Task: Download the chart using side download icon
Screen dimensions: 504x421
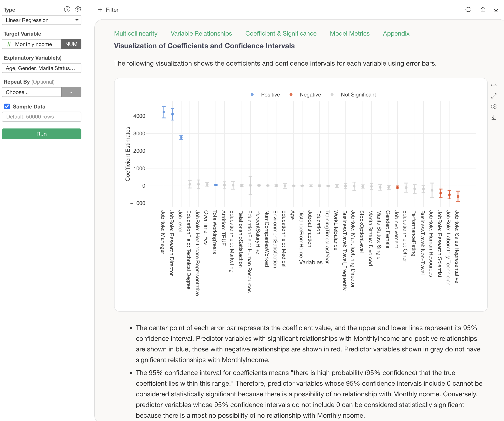Action: tap(494, 117)
